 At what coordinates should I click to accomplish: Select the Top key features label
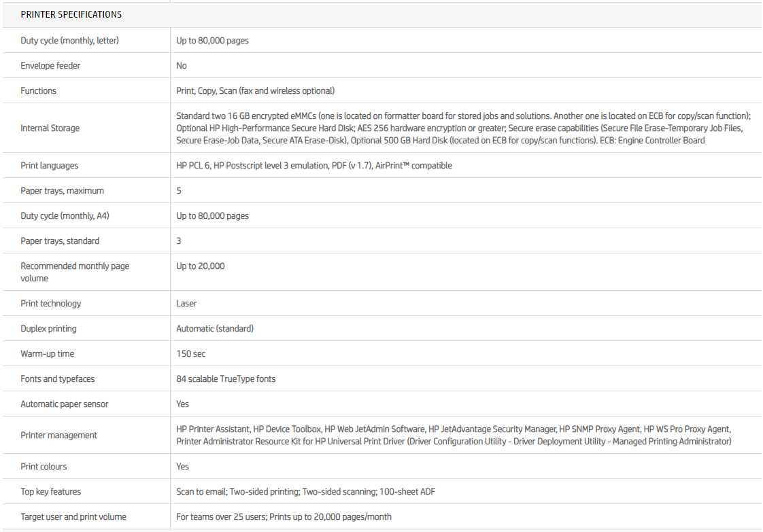click(x=51, y=492)
